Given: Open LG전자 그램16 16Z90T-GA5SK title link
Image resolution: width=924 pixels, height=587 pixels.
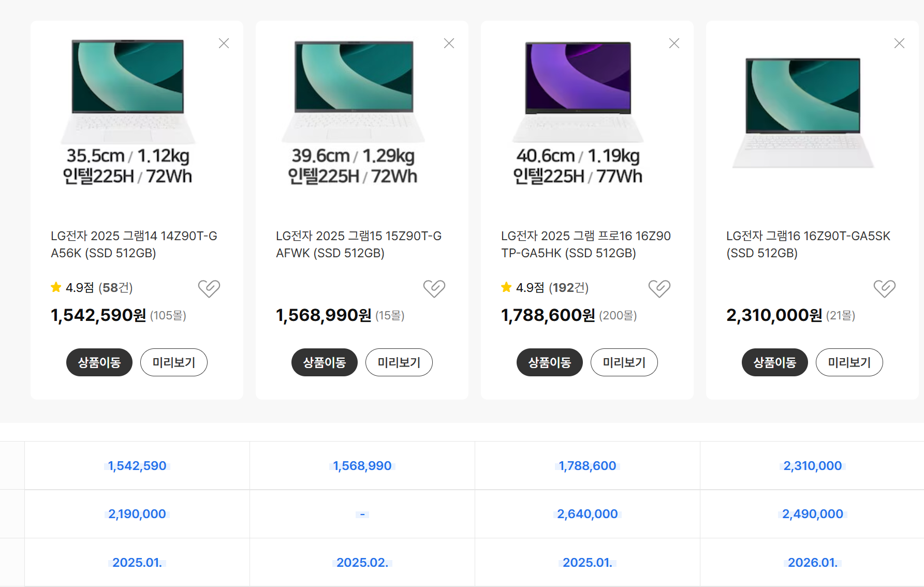Looking at the screenshot, I should pos(808,244).
